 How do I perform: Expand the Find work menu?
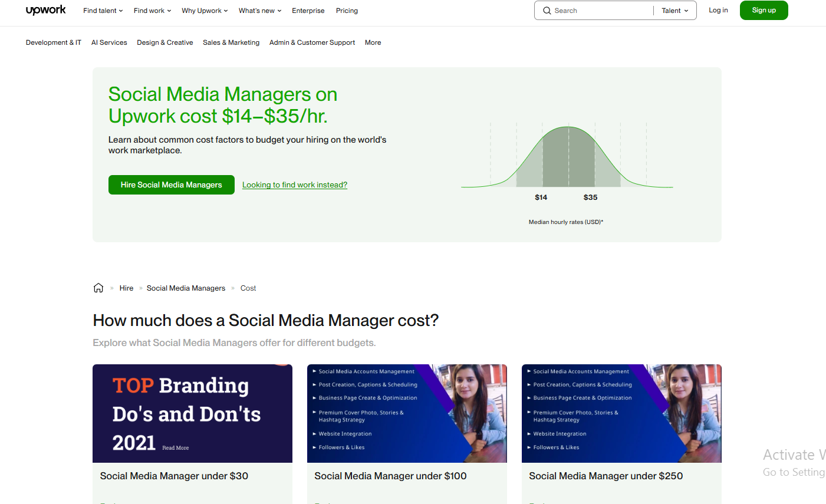pos(153,11)
